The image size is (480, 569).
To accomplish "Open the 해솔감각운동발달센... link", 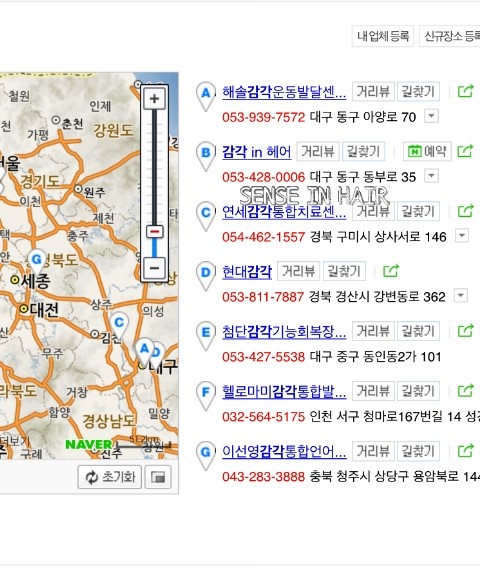I will pyautogui.click(x=284, y=92).
